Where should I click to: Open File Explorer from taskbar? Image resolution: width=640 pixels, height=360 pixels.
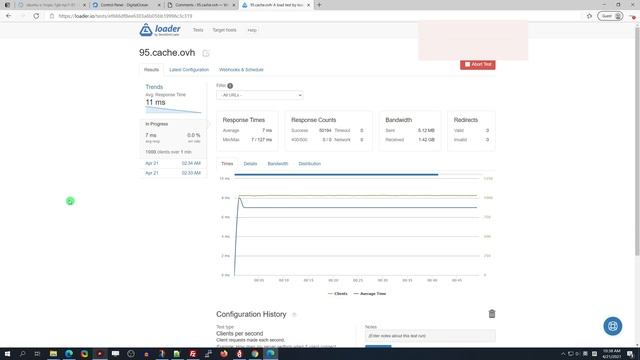coord(53,354)
